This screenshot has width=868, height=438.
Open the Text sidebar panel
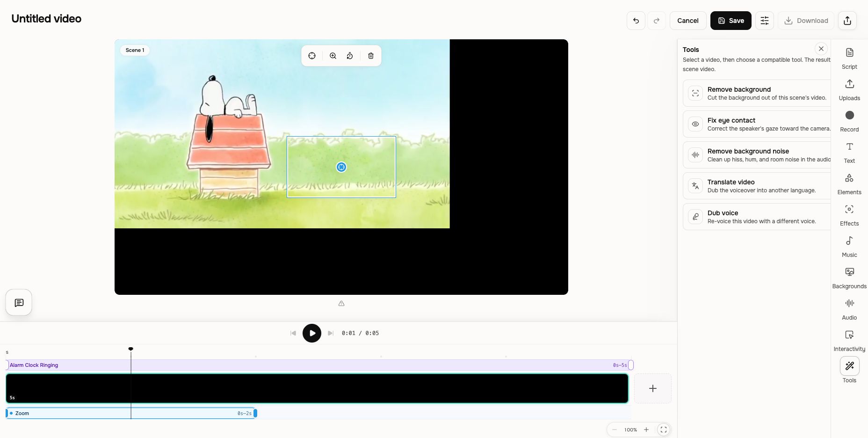coord(849,153)
